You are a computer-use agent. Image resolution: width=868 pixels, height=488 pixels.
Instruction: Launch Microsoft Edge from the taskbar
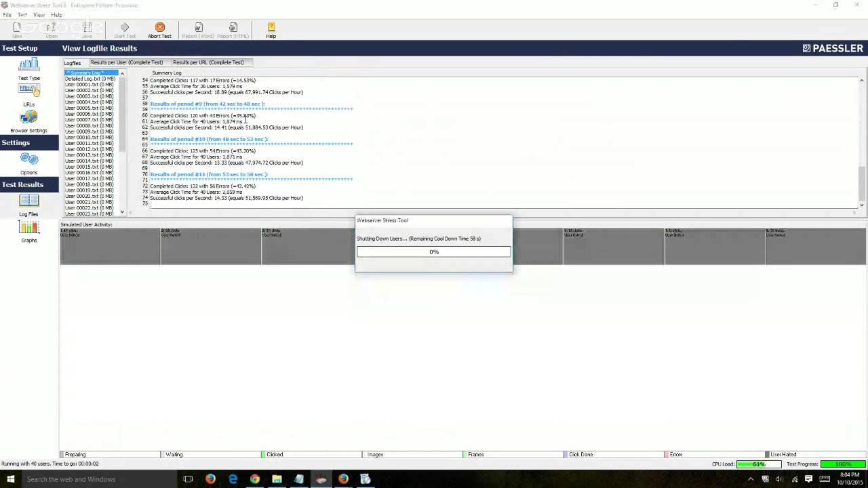(x=233, y=479)
